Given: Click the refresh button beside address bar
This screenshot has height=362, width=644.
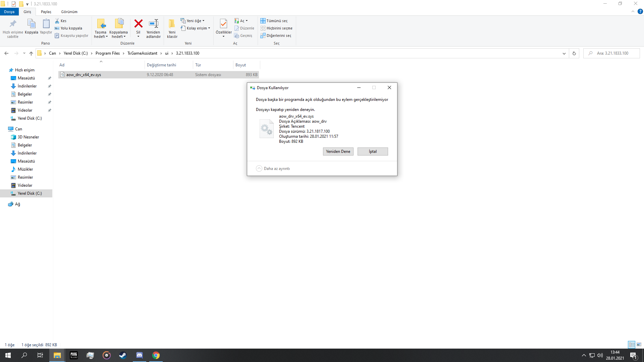Looking at the screenshot, I should tap(574, 53).
